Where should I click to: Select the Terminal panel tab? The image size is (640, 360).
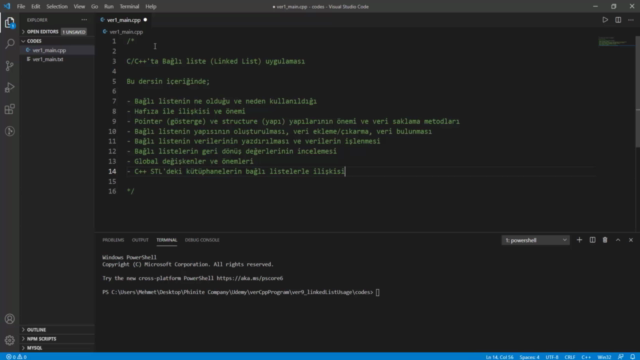coord(167,240)
